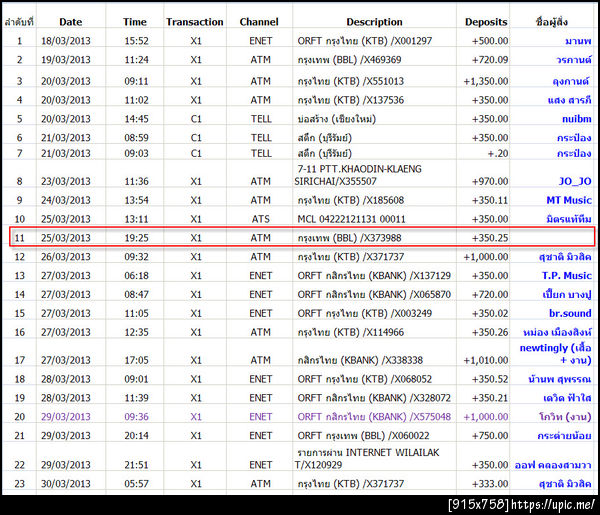This screenshot has width=600, height=515.
Task: Select the deposit amount +720.09
Action: pyautogui.click(x=490, y=60)
